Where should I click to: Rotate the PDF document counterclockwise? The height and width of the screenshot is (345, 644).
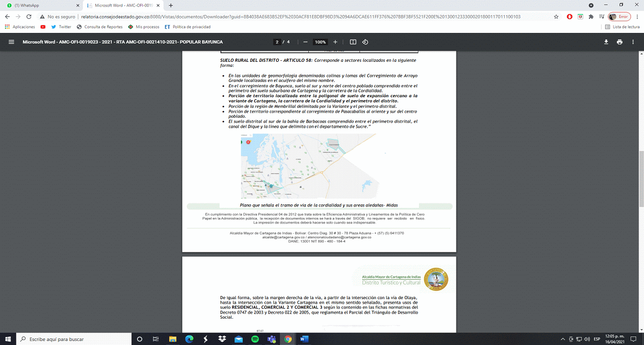pos(365,42)
